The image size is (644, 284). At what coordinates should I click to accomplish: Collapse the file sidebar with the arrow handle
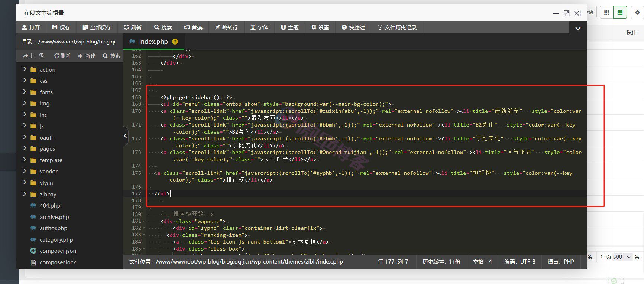(x=125, y=136)
